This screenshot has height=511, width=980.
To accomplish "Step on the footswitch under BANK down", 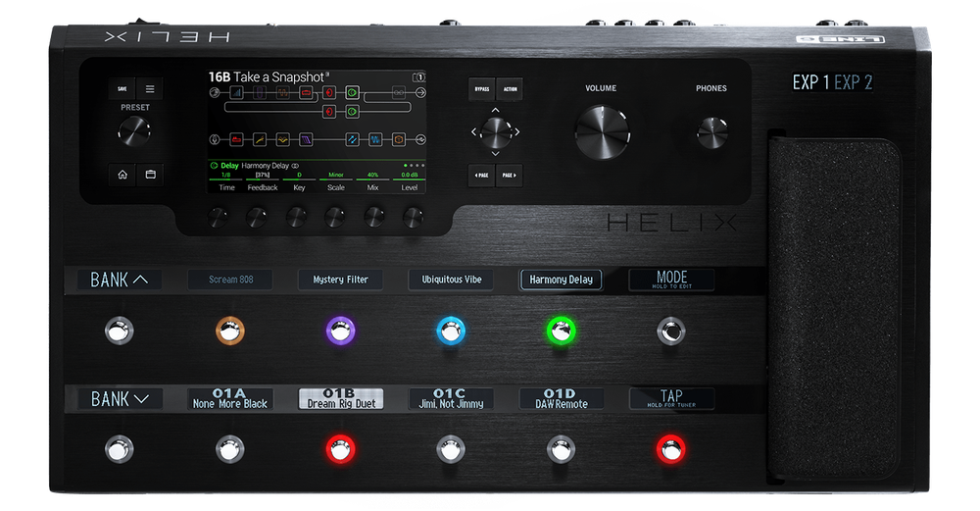I will click(x=120, y=449).
